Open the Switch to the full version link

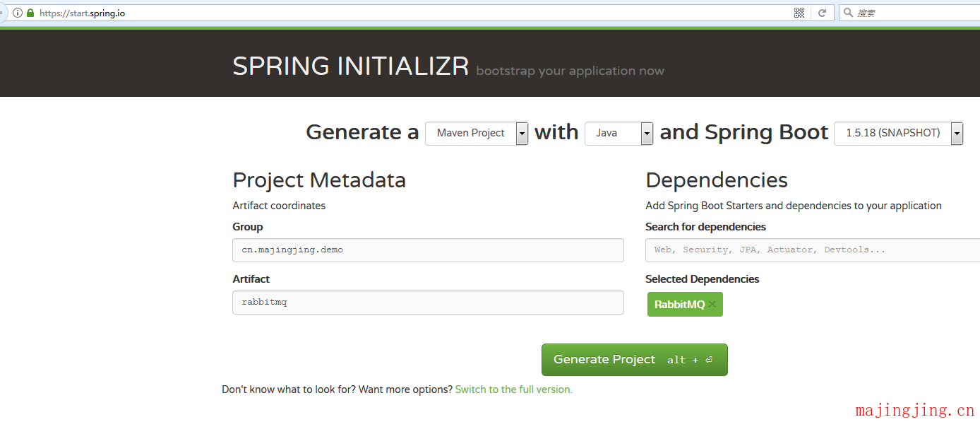tap(513, 389)
